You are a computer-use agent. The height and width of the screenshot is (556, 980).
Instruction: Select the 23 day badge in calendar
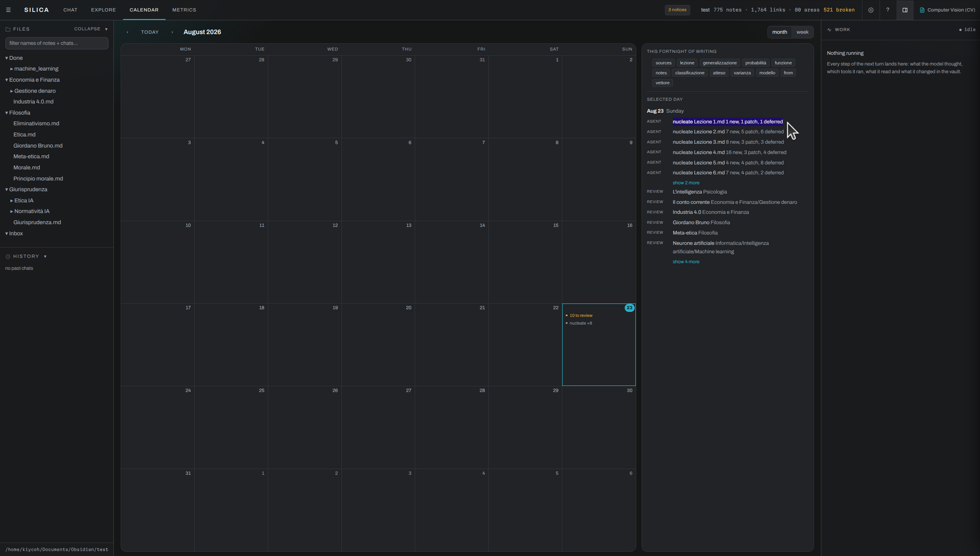(x=629, y=308)
